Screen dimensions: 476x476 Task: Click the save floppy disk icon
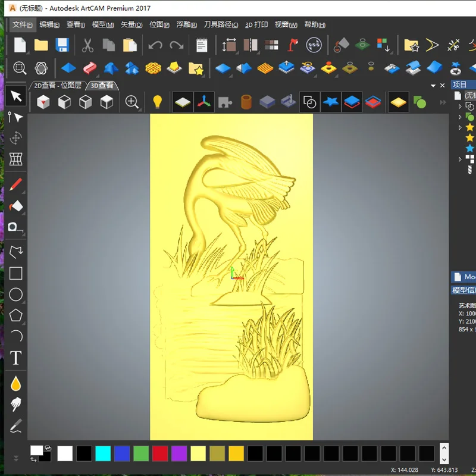point(62,45)
